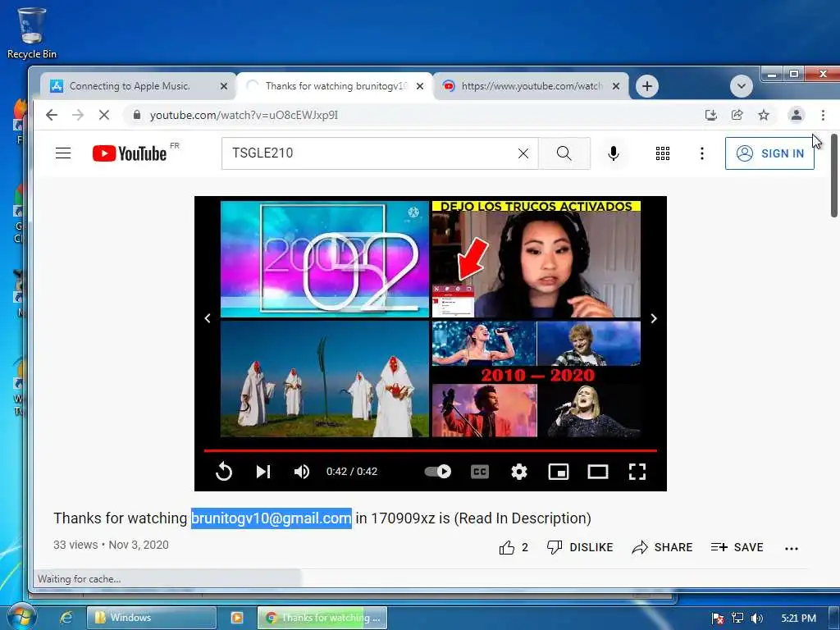Click the red video progress bar
The height and width of the screenshot is (630, 840).
(x=430, y=450)
